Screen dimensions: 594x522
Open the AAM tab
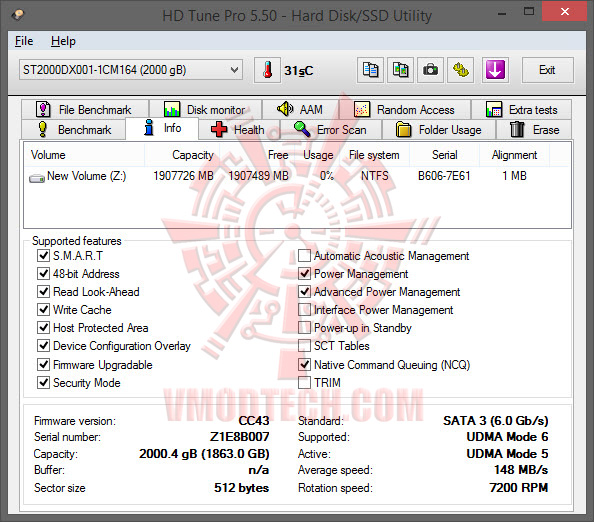[300, 109]
